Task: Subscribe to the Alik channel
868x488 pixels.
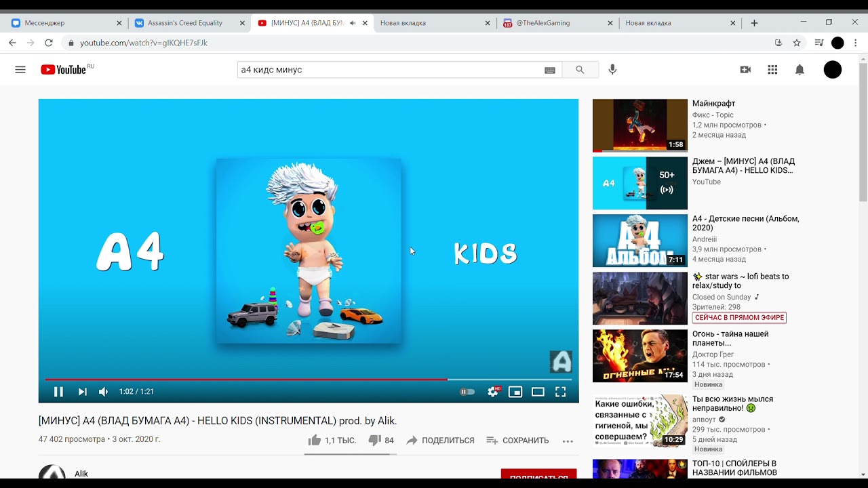Action: pos(538,474)
